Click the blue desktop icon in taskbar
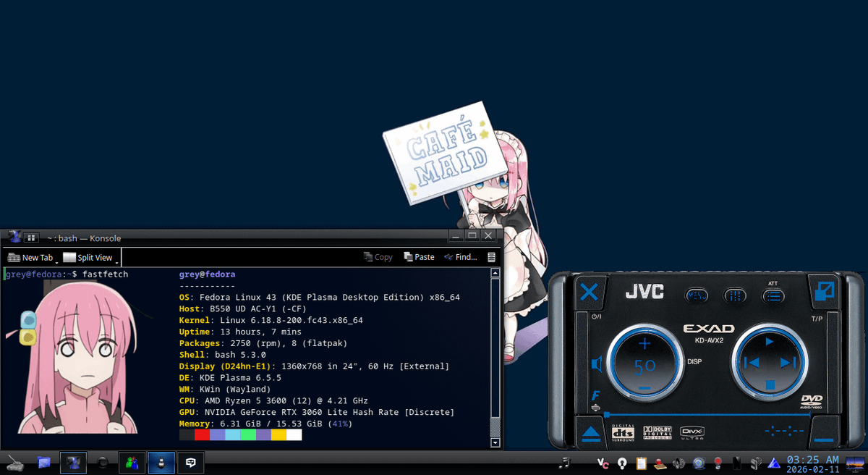Image resolution: width=868 pixels, height=475 pixels. [x=44, y=462]
